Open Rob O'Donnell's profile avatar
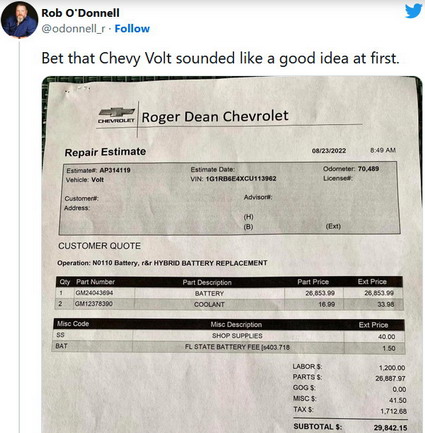The height and width of the screenshot is (433, 425). point(19,19)
